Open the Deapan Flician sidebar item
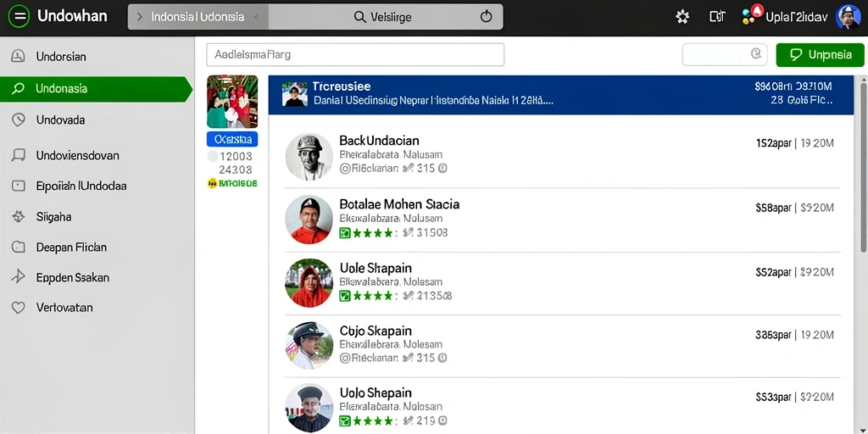The width and height of the screenshot is (868, 434). [x=97, y=248]
